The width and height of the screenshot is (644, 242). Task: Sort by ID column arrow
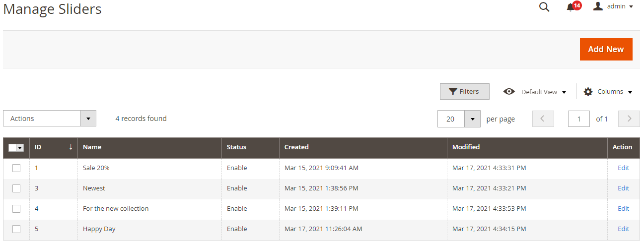coord(71,147)
